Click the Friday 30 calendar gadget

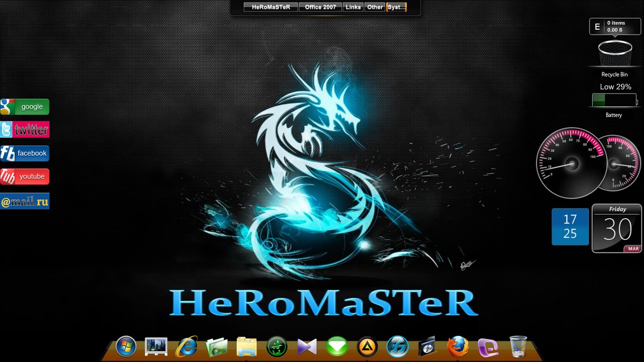pyautogui.click(x=617, y=229)
